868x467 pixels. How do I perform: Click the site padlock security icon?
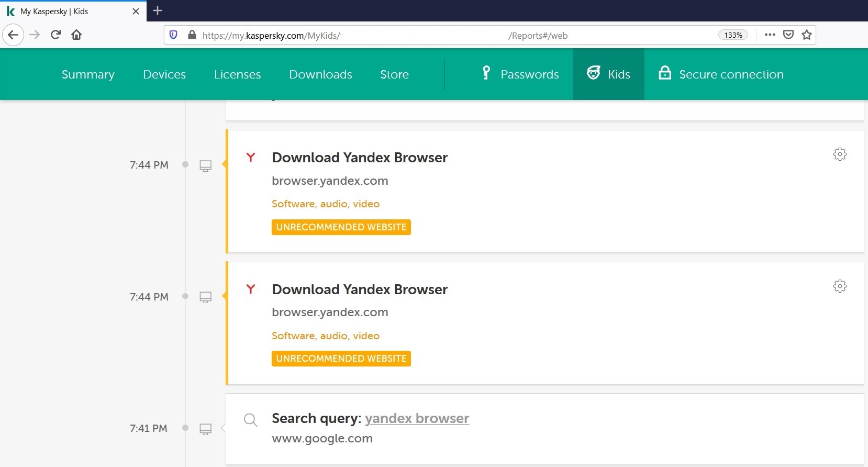[x=192, y=35]
